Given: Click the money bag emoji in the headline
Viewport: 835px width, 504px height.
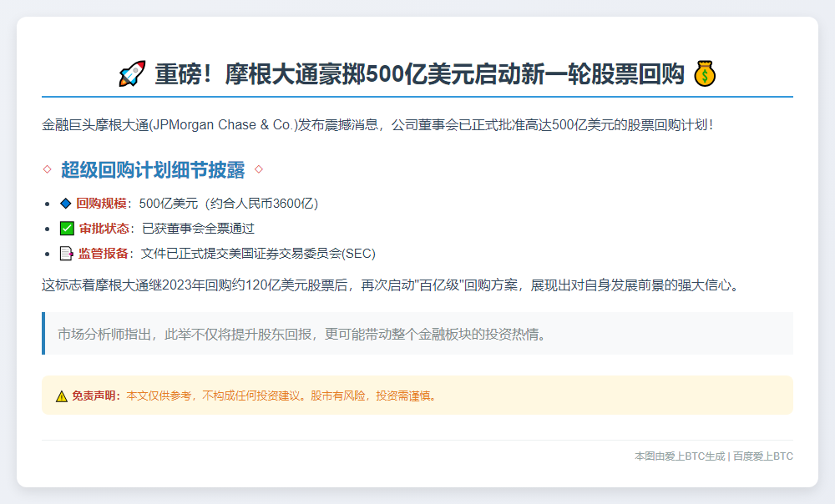Looking at the screenshot, I should pos(705,73).
